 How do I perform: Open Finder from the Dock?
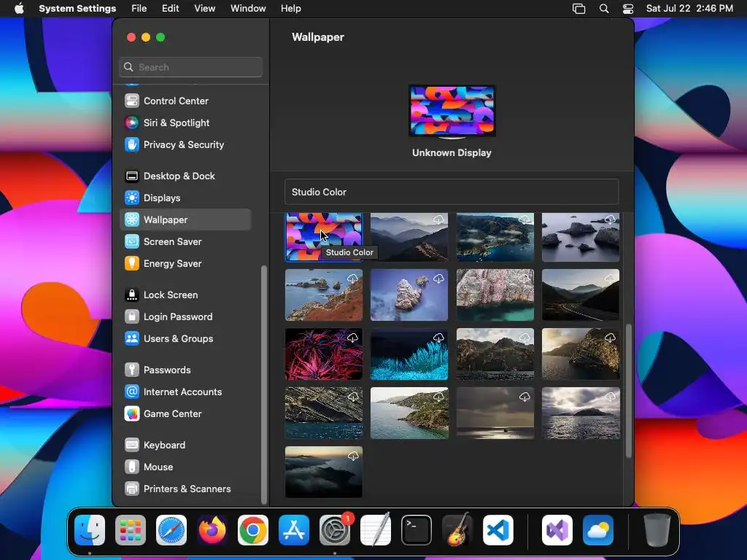(x=90, y=530)
